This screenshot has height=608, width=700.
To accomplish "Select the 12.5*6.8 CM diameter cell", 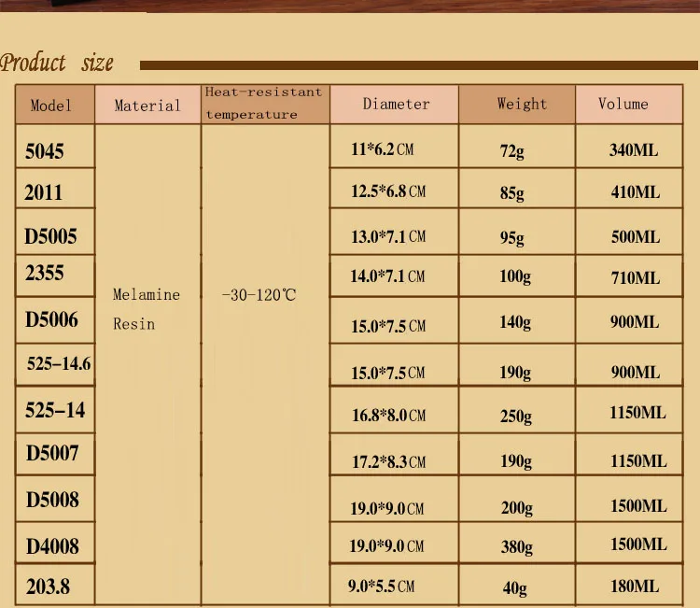I will pos(394,189).
